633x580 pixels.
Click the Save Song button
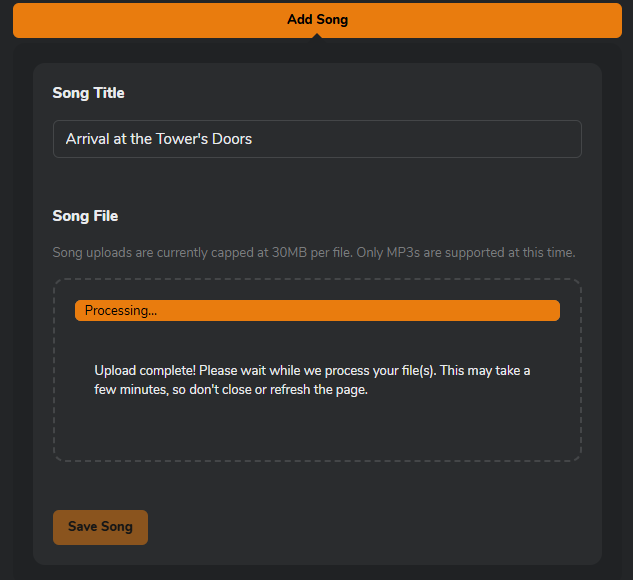point(100,527)
